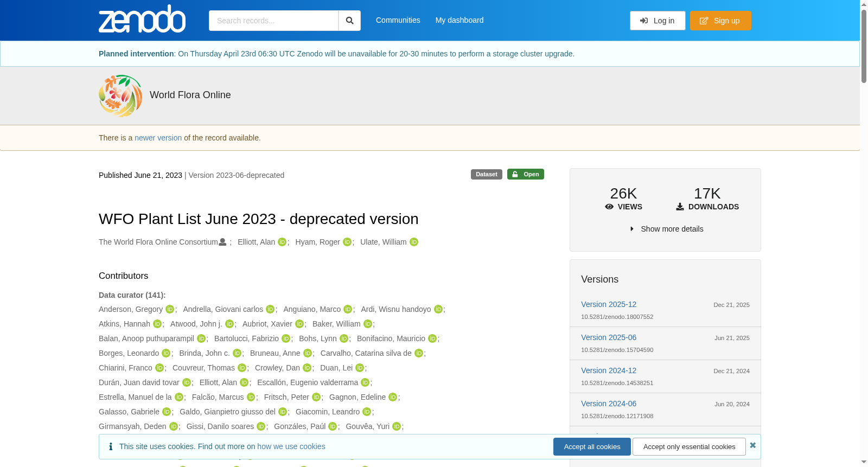Open ORCID icon for Couvreur, Thomas
868x467 pixels.
point(242,368)
